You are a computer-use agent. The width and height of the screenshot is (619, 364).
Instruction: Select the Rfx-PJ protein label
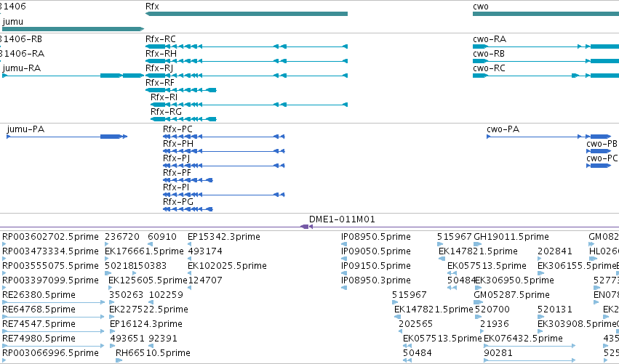(177, 158)
